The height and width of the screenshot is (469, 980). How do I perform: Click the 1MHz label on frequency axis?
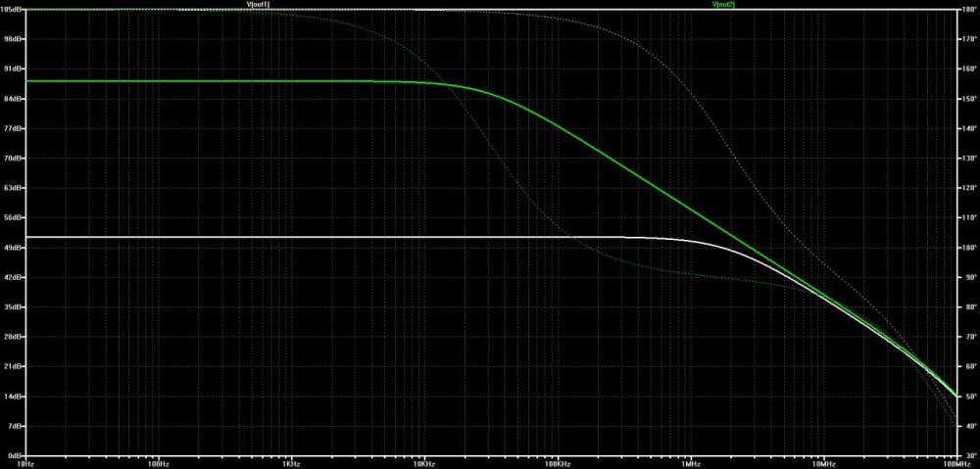[x=691, y=463]
